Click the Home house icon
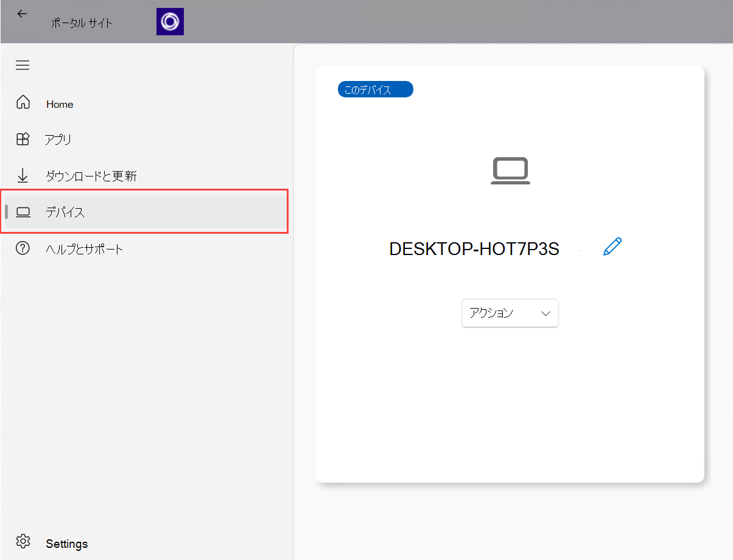 [x=23, y=102]
